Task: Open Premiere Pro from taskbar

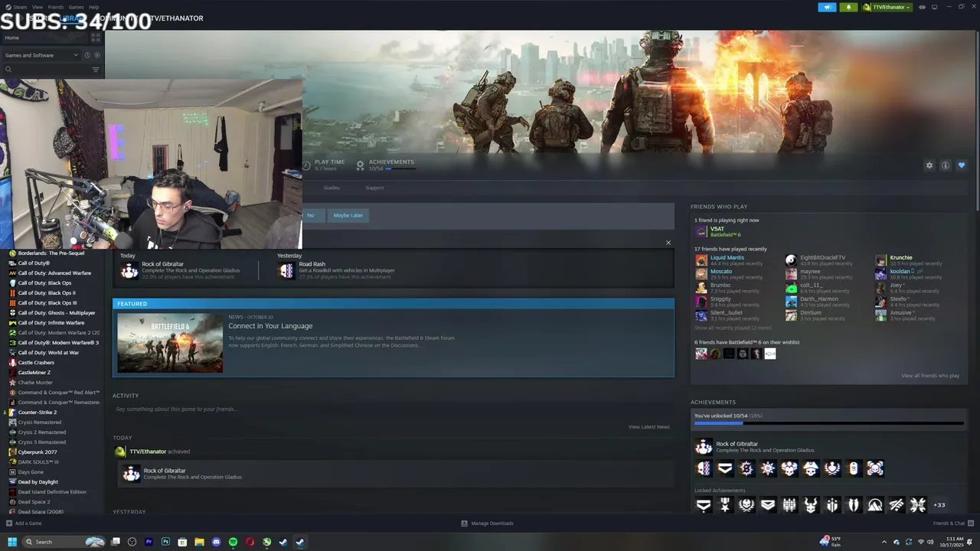Action: (149, 542)
